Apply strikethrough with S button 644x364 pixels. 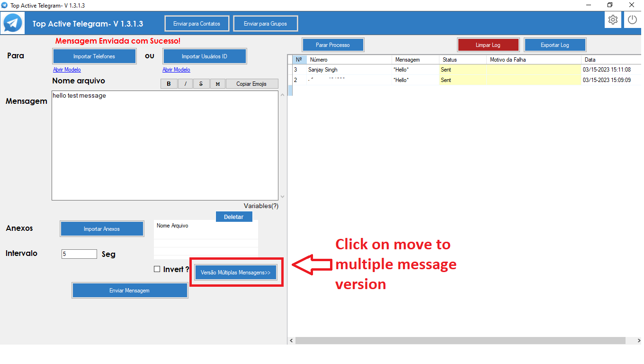(201, 84)
